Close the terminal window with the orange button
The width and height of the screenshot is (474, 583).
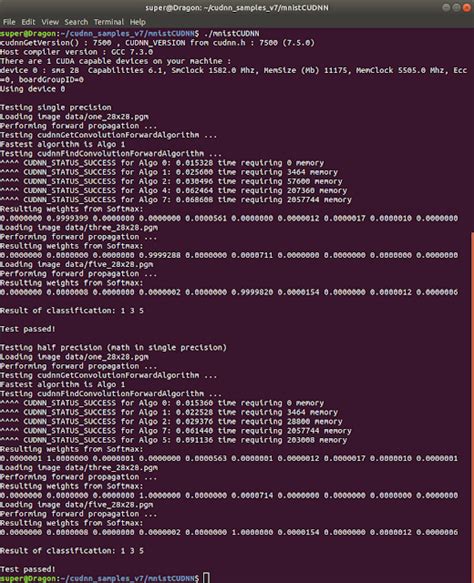tap(467, 8)
